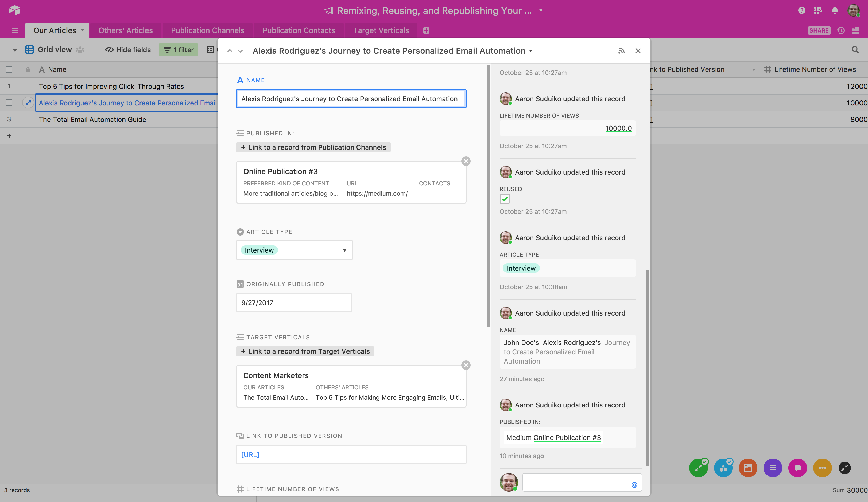Viewport: 868px width, 502px height.
Task: Click the comment input box
Action: 582,482
